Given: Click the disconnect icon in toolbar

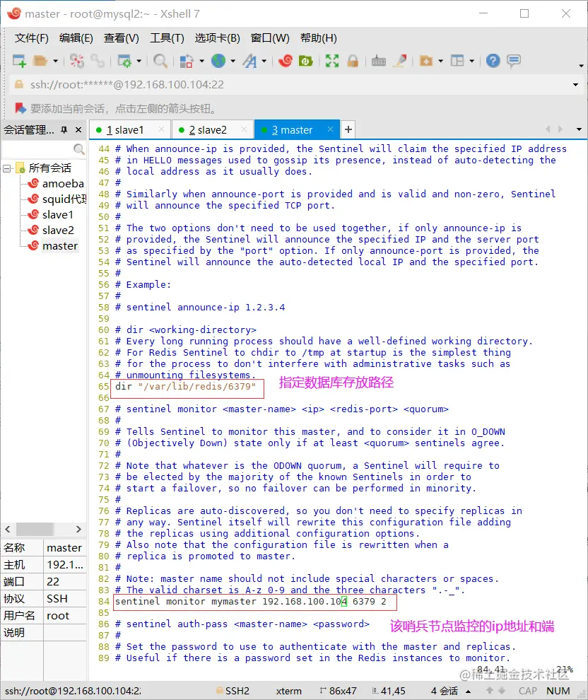Looking at the screenshot, I should (x=77, y=61).
